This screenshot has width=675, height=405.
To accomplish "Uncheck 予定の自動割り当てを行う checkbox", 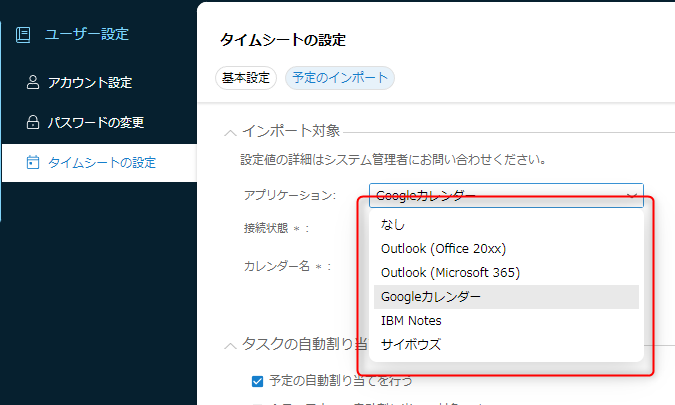I will [x=258, y=381].
